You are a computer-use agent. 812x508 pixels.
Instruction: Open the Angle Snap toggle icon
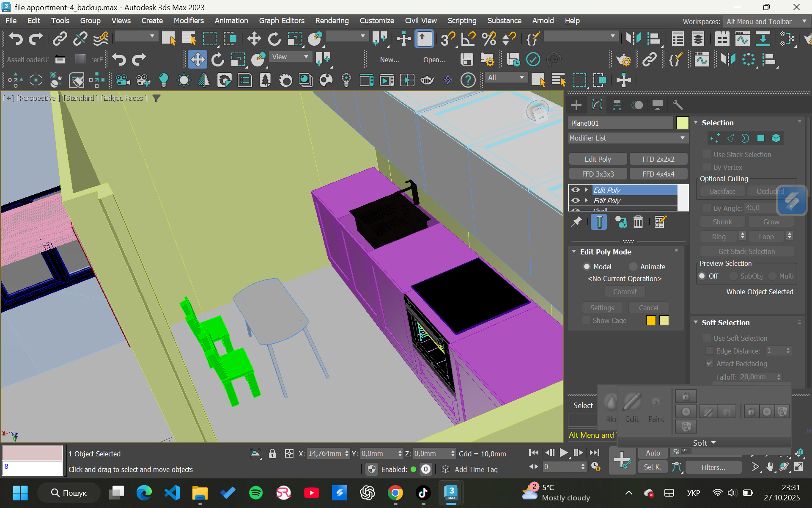coord(468,39)
